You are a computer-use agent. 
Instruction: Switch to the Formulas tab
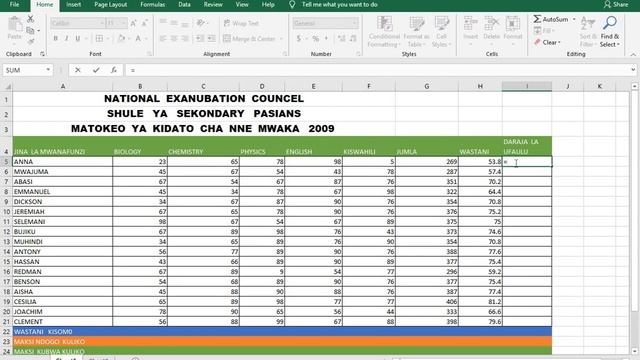pyautogui.click(x=153, y=4)
